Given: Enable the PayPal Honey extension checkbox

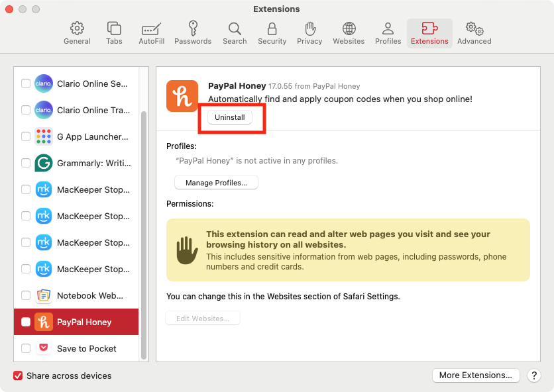Looking at the screenshot, I should (25, 322).
